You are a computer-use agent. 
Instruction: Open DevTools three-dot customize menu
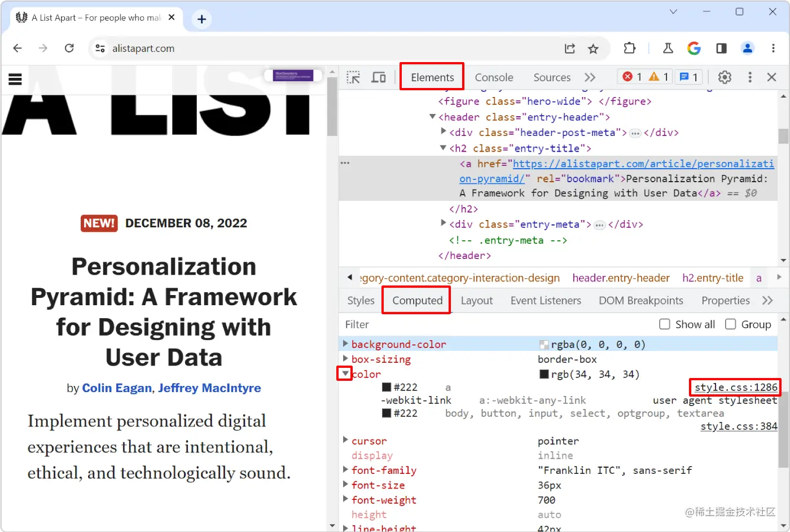coord(750,77)
